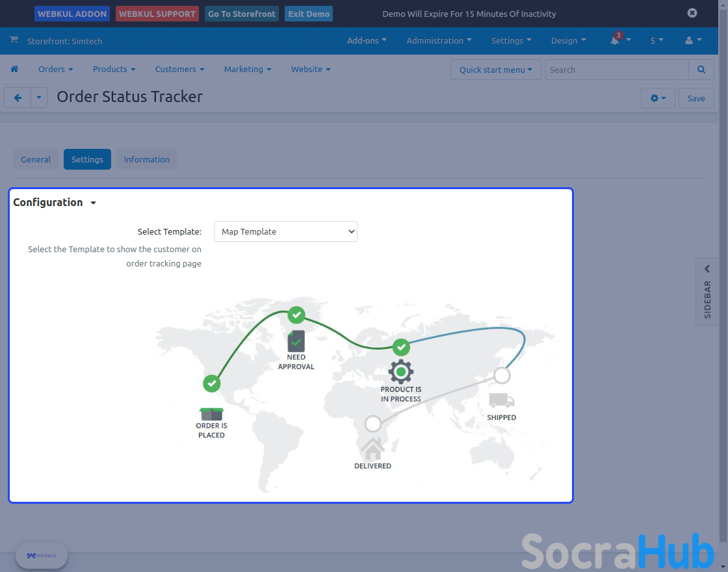This screenshot has width=728, height=572.
Task: Click the SIDEBAR vertical label
Action: point(707,300)
